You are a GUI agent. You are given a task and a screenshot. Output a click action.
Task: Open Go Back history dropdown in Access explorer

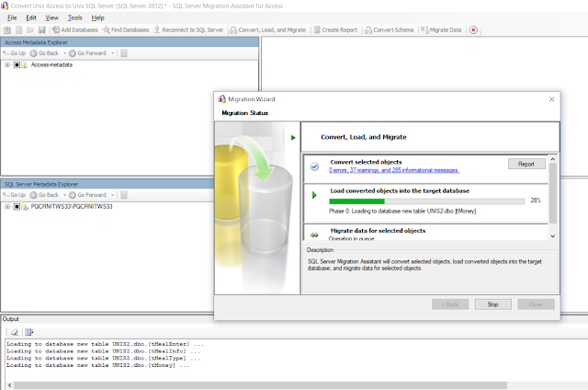[64, 53]
